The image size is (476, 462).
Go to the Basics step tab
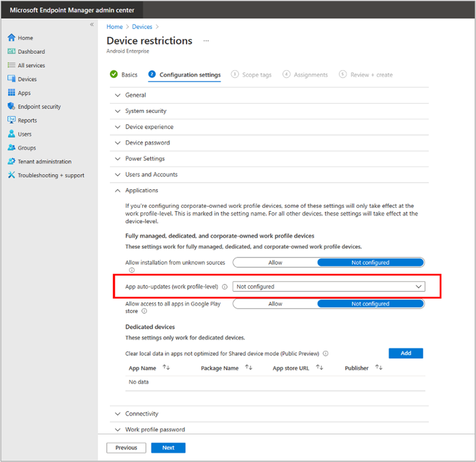click(123, 75)
